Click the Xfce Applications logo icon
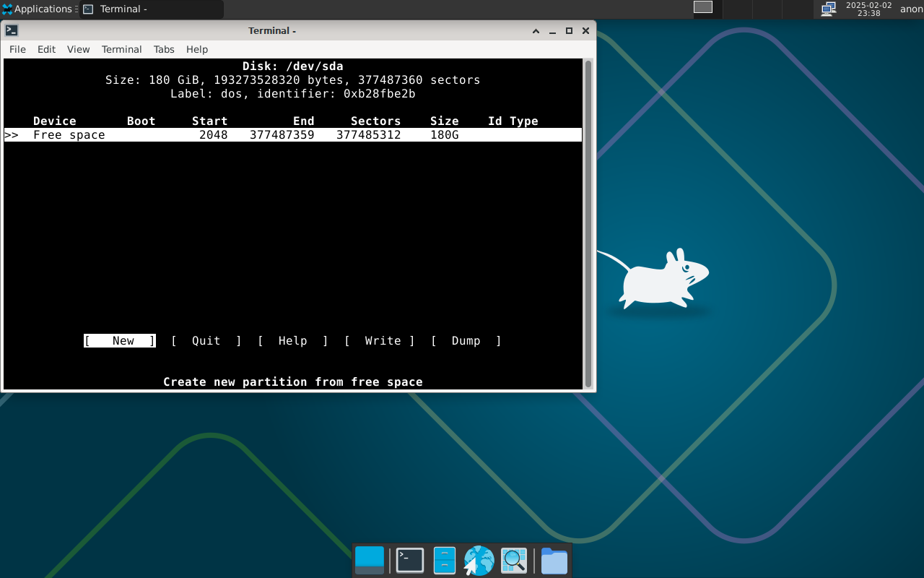This screenshot has height=578, width=924. point(7,9)
